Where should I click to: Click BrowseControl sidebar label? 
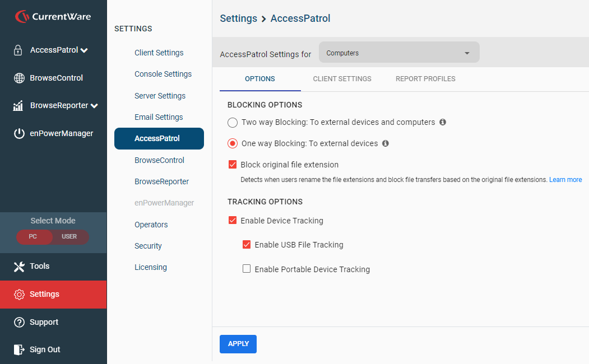(57, 78)
